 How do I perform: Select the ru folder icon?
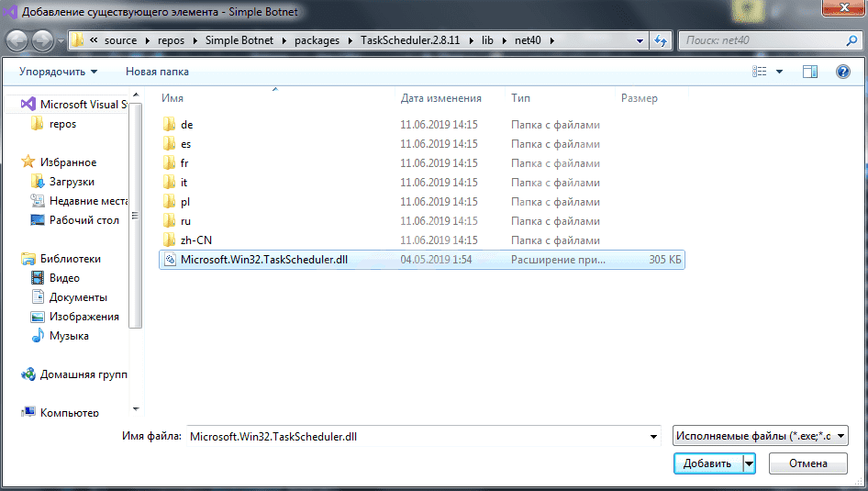point(170,221)
